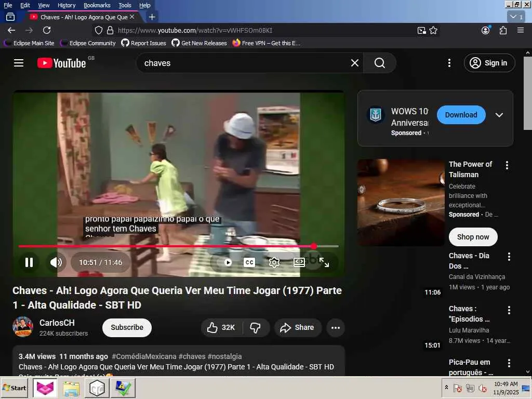Open the Bookmarks menu
Screen dimensions: 532x399
coord(97,5)
